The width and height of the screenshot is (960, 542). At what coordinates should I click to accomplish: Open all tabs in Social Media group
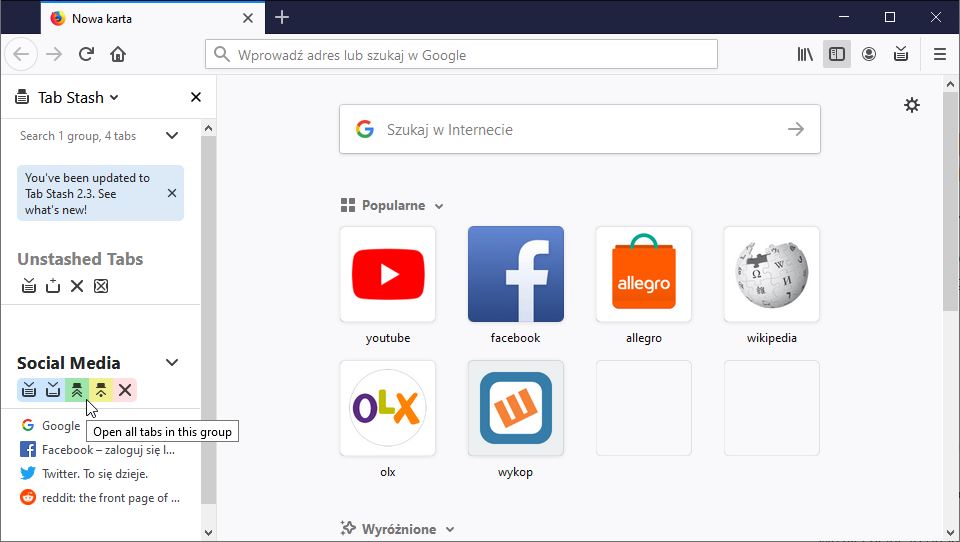(77, 390)
